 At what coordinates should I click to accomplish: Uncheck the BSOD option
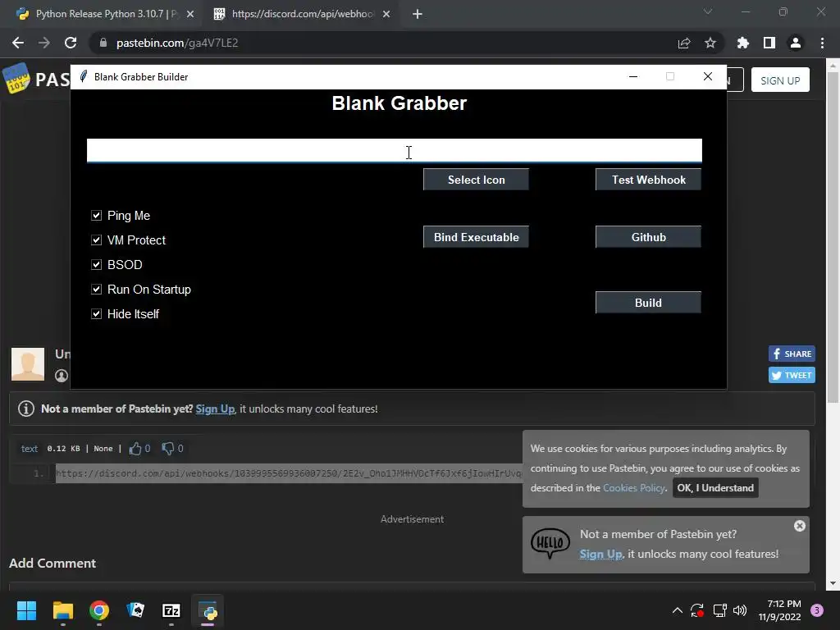pos(97,265)
